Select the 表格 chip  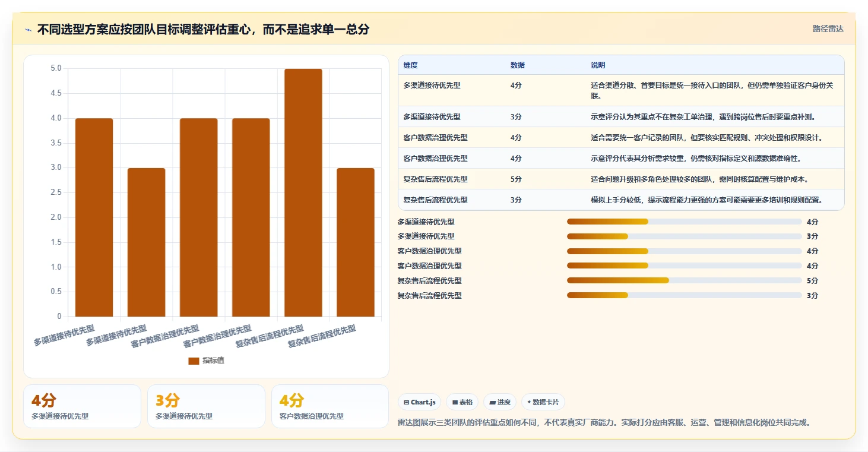[462, 402]
